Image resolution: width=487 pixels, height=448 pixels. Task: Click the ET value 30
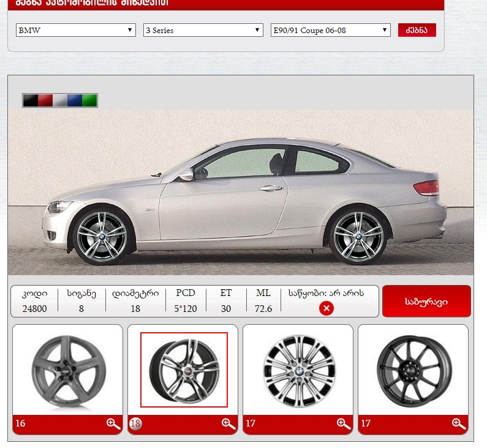tap(226, 308)
